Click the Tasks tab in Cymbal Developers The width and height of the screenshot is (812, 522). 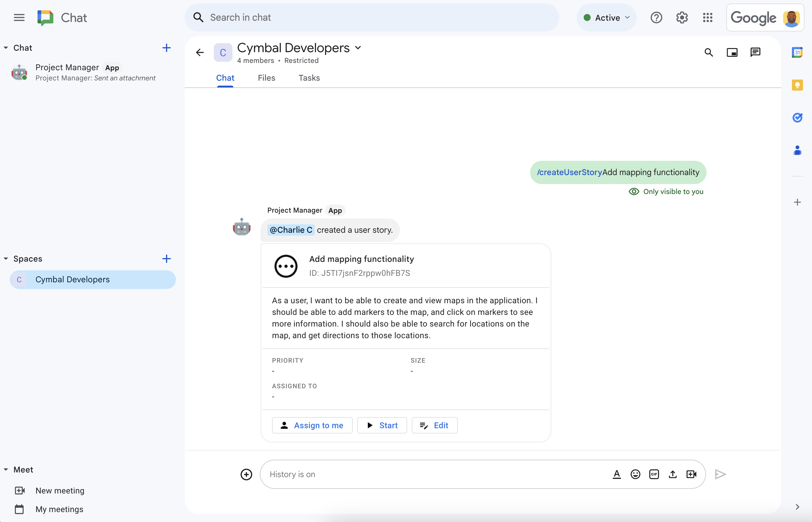pyautogui.click(x=308, y=77)
